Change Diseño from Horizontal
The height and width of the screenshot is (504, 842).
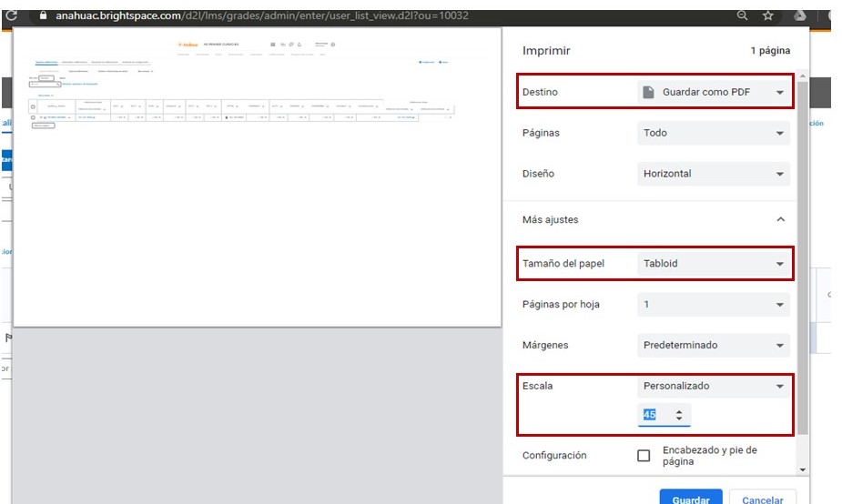713,174
